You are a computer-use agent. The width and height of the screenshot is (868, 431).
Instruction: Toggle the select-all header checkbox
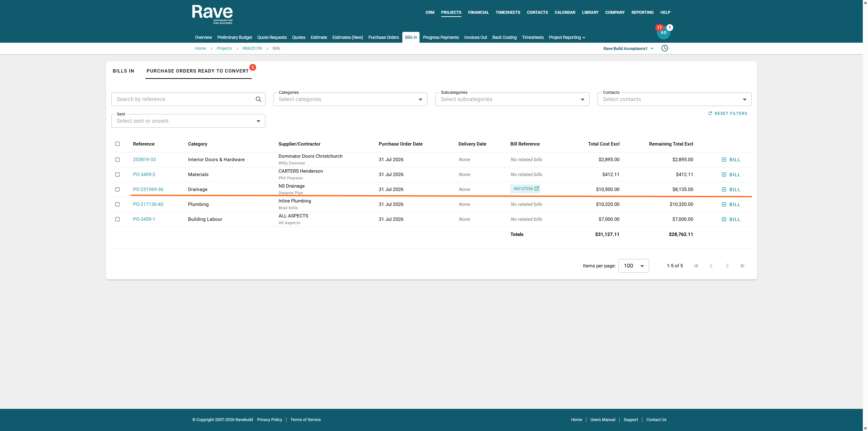click(117, 144)
